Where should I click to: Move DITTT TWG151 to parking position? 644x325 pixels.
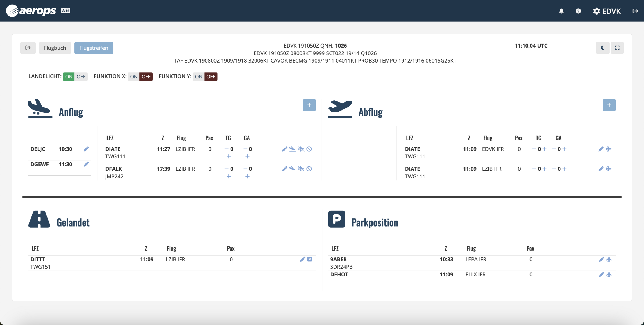[310, 259]
